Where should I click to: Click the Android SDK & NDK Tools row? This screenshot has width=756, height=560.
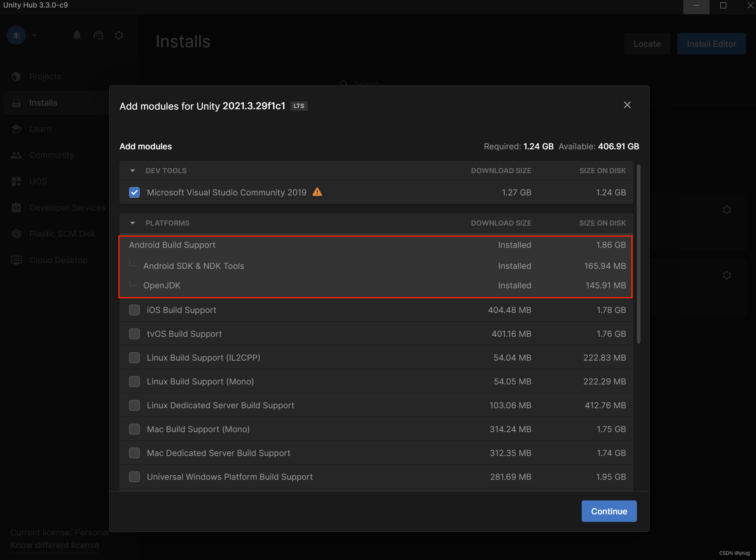click(376, 266)
